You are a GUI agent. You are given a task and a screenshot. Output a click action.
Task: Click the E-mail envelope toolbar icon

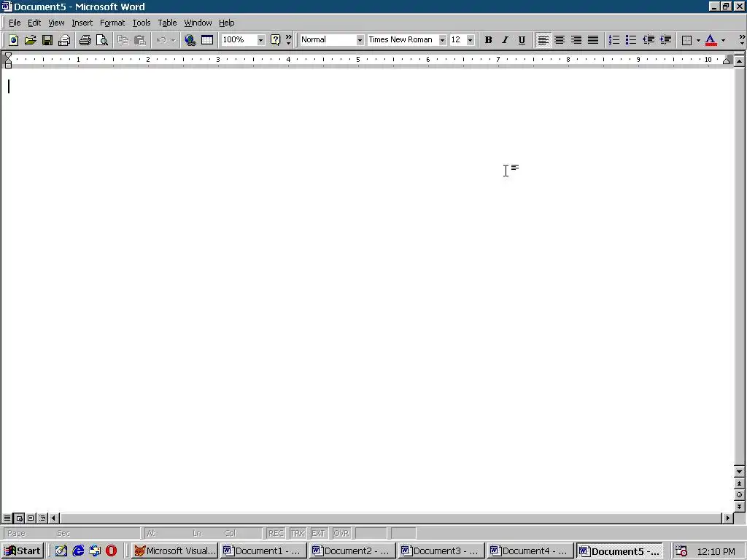click(x=64, y=40)
